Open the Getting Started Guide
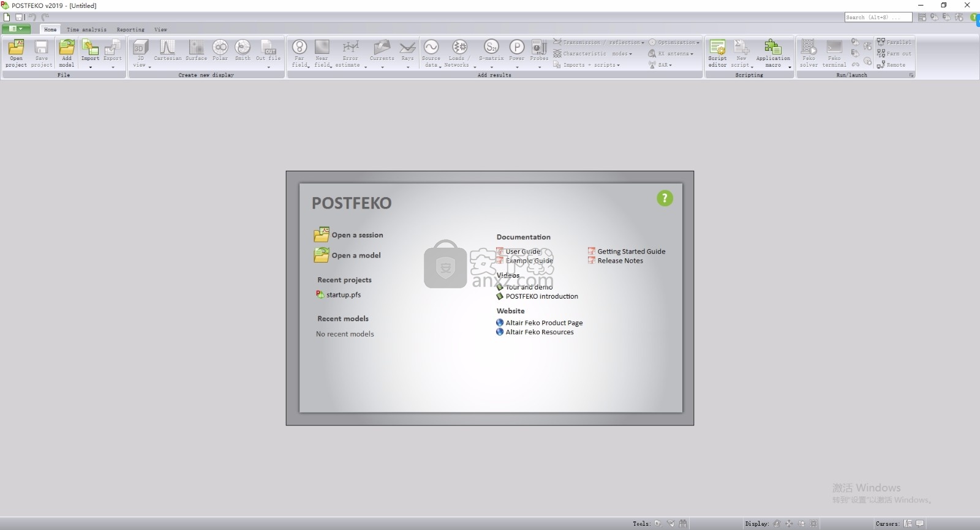This screenshot has width=980, height=530. coord(627,252)
